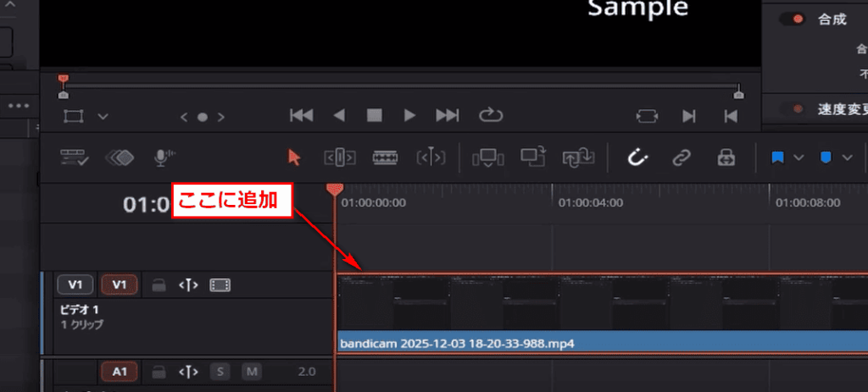Open the Position Lock icon in toolbar

click(x=726, y=157)
